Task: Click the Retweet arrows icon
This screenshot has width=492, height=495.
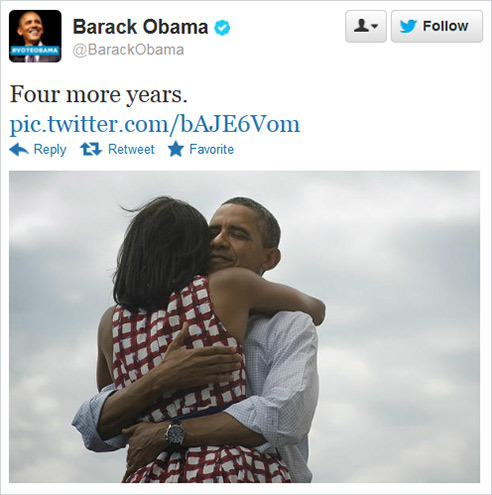Action: [91, 149]
